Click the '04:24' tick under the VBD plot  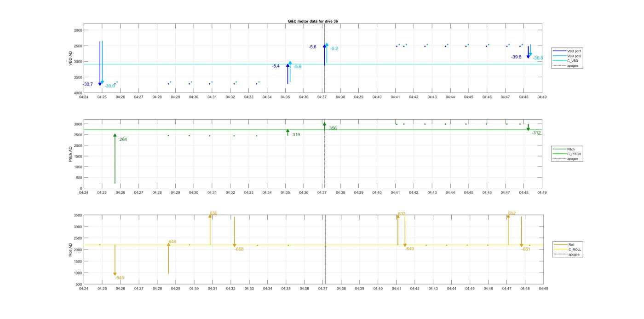point(83,97)
